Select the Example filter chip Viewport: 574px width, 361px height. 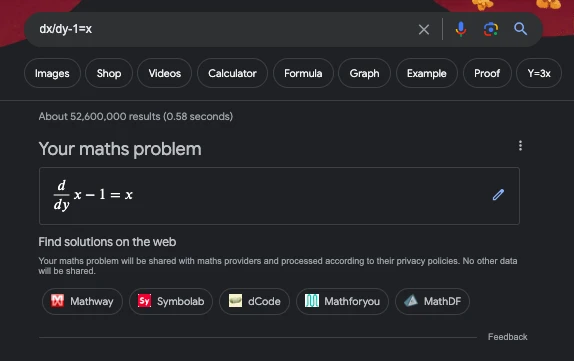426,73
